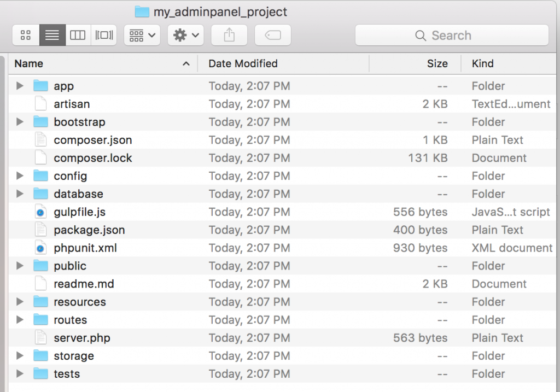Screen dimensions: 560x392
Task: Expand the config folder disclosure triangle
Action: coord(20,175)
